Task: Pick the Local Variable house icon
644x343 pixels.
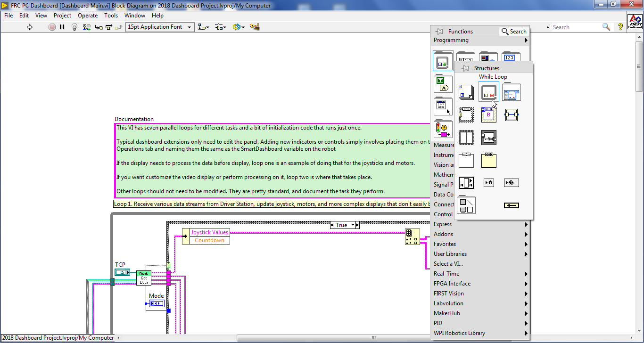Action: click(x=489, y=182)
